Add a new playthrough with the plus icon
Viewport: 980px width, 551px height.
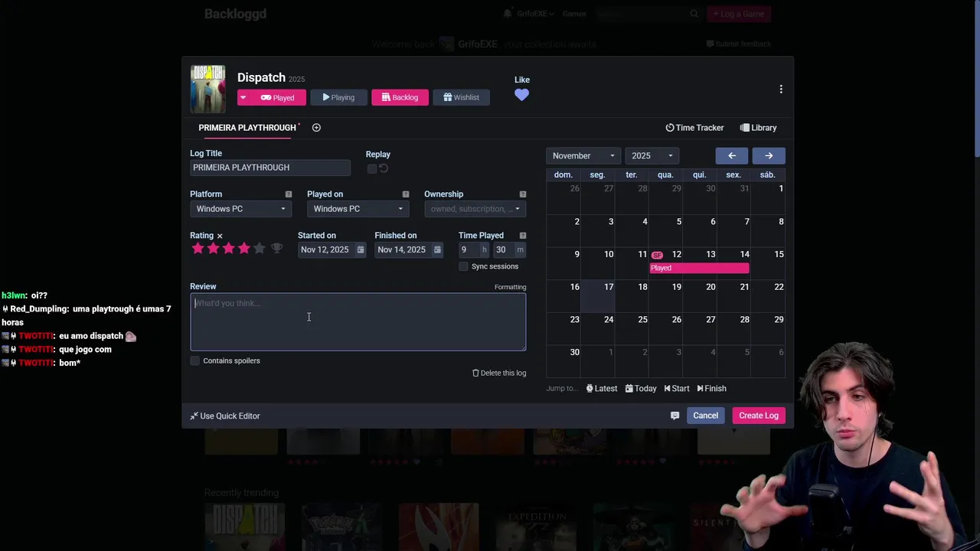[316, 128]
